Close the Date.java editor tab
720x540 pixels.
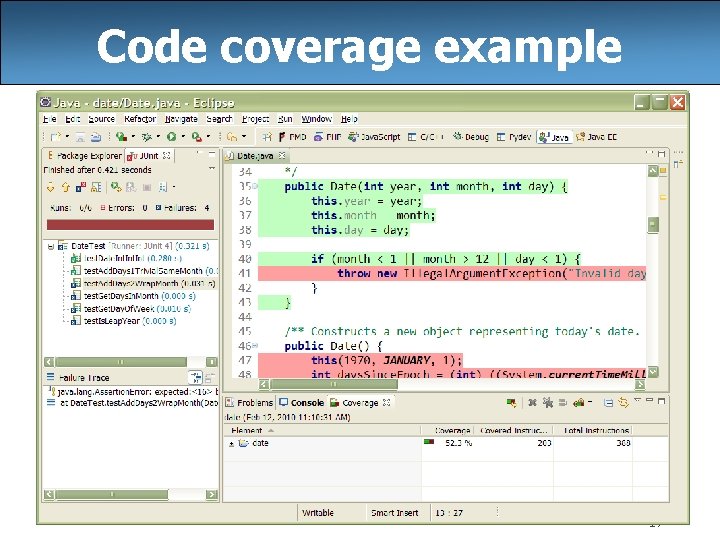[x=282, y=156]
